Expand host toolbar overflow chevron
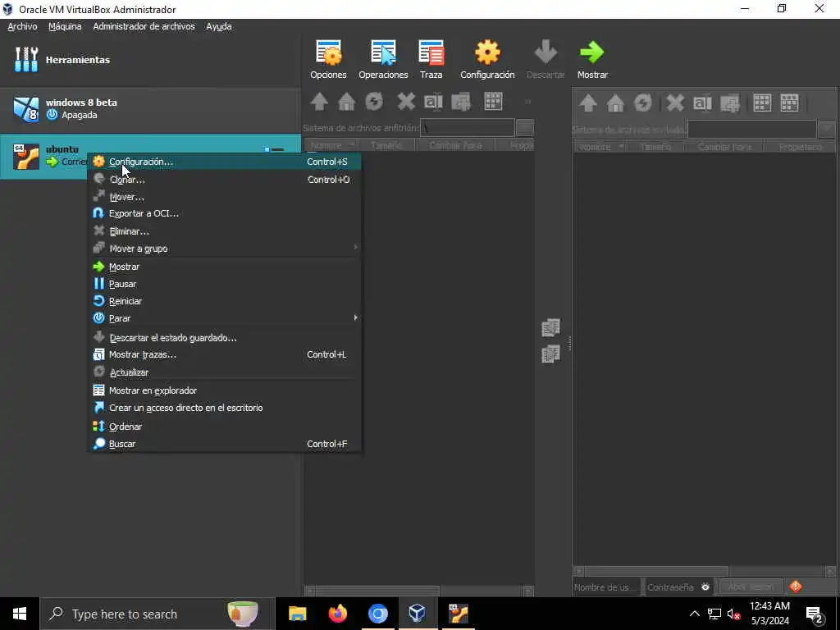Image resolution: width=840 pixels, height=630 pixels. pyautogui.click(x=527, y=101)
